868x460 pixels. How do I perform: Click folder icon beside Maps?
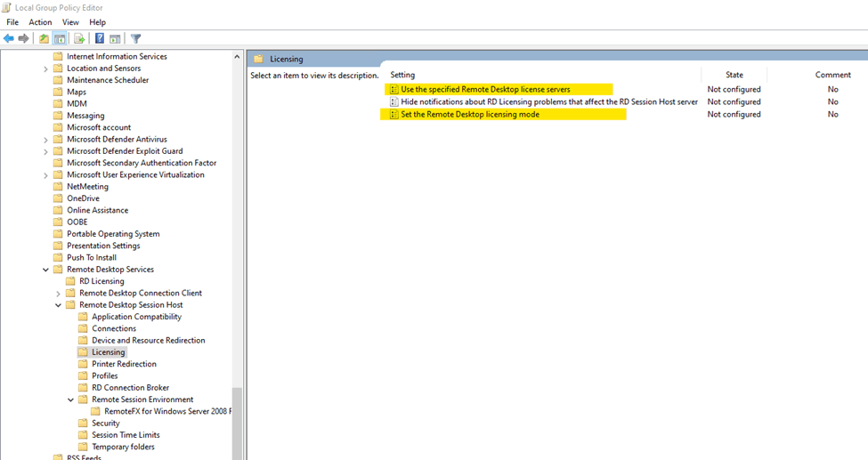[58, 92]
